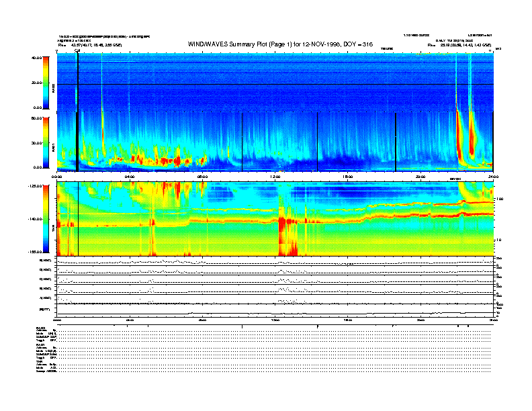The image size is (532, 411).
Task: Click the RAD1 rainbow color scale bar
Action: 46,142
